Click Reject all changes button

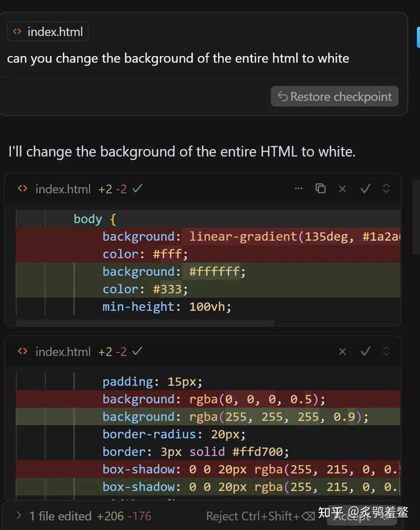(260, 517)
